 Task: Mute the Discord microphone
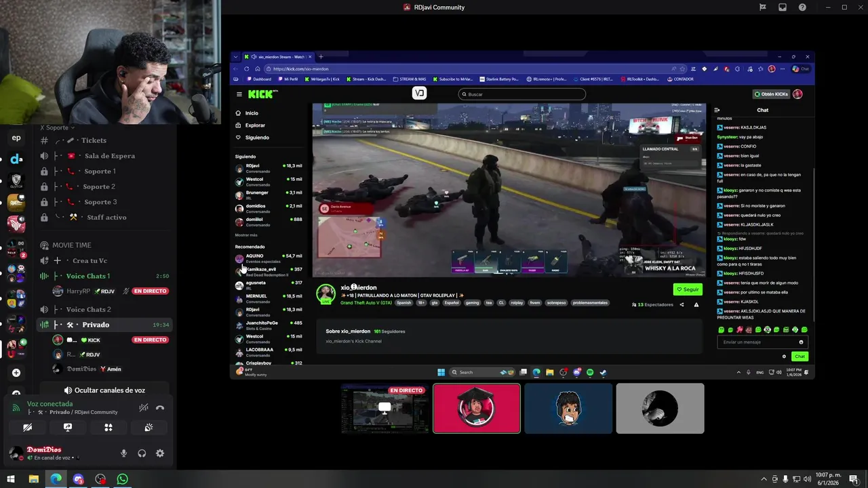click(x=123, y=453)
